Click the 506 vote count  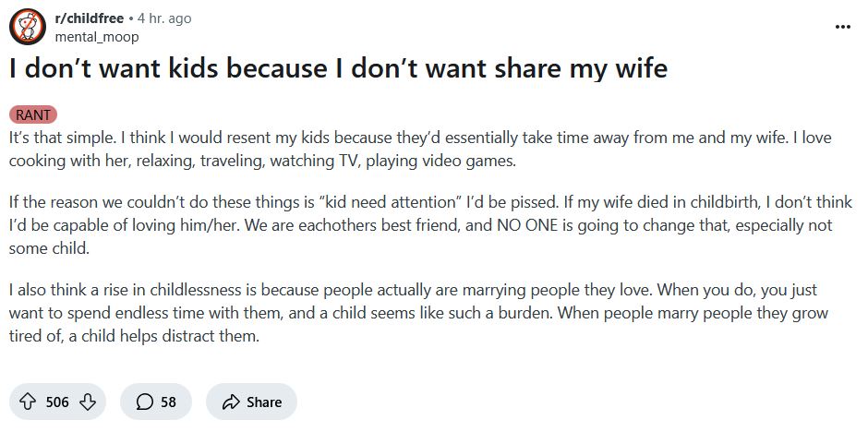pos(57,402)
